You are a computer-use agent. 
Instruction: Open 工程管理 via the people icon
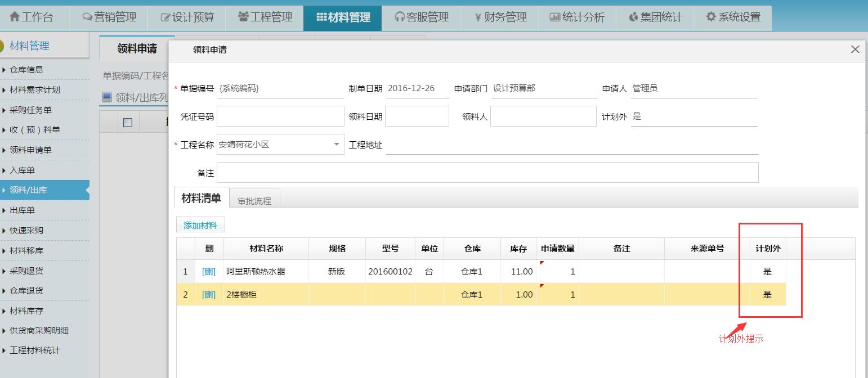click(243, 17)
